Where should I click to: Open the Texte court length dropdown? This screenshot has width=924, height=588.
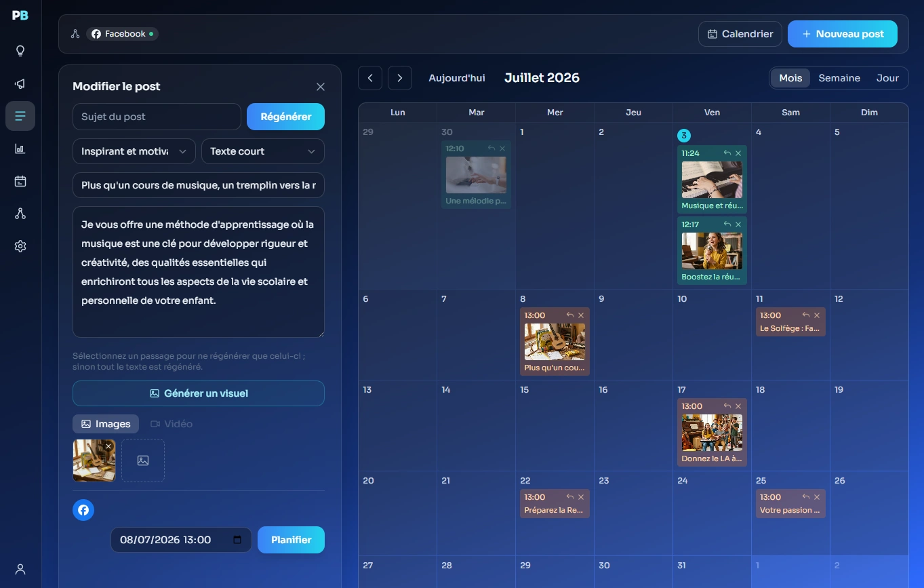pos(263,151)
